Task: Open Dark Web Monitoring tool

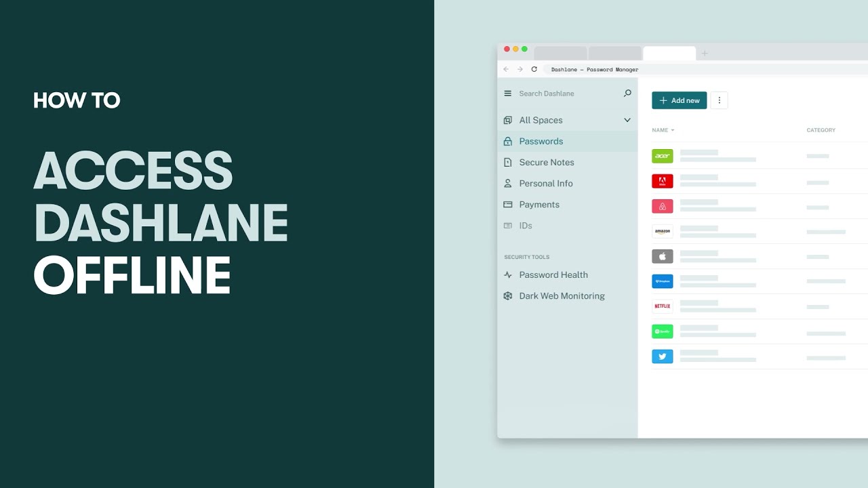Action: click(x=561, y=296)
